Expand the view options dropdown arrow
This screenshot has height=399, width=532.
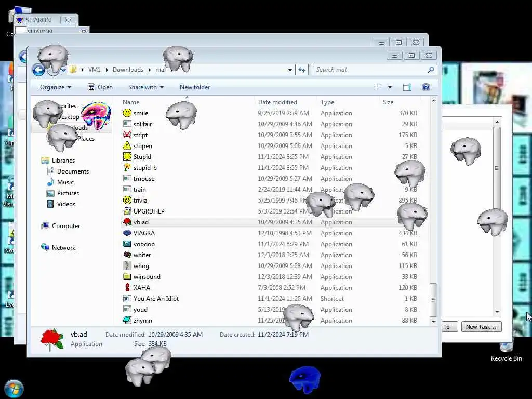pyautogui.click(x=390, y=87)
